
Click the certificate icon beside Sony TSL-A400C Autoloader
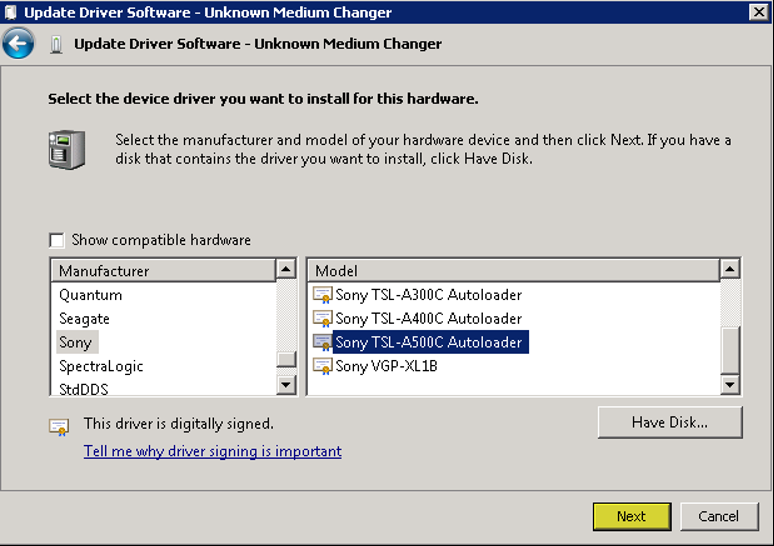(323, 318)
